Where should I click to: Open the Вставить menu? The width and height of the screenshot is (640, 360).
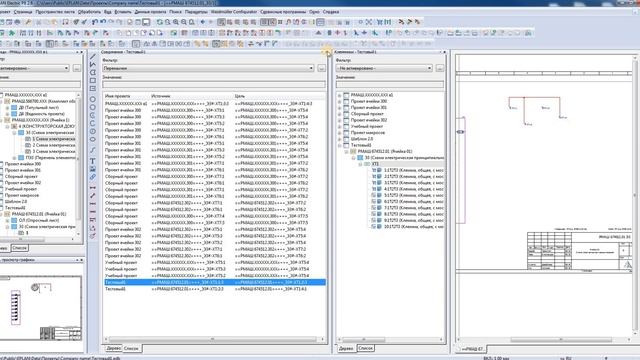[123, 12]
